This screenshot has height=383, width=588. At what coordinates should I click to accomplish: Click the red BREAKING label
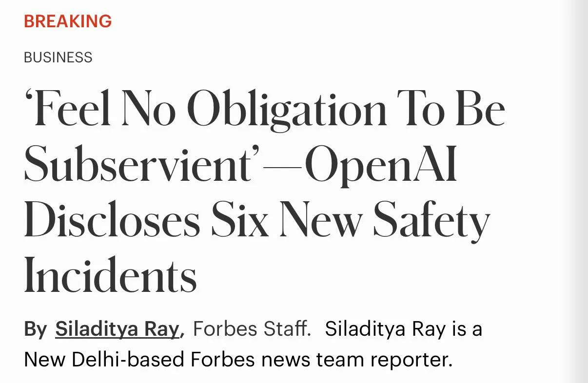(x=68, y=21)
